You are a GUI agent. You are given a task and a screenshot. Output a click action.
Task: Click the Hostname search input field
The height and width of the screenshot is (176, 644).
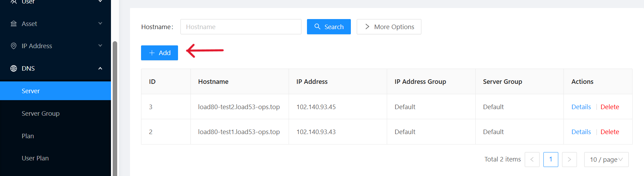(x=241, y=27)
